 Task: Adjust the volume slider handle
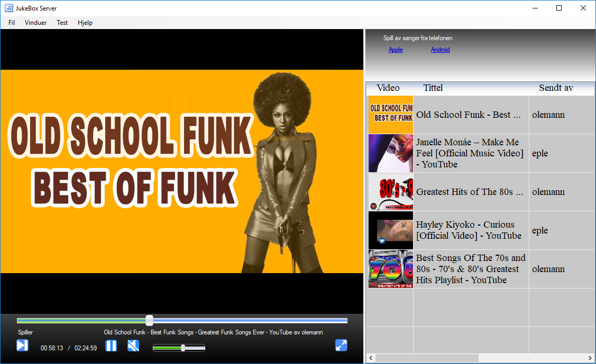tap(183, 348)
